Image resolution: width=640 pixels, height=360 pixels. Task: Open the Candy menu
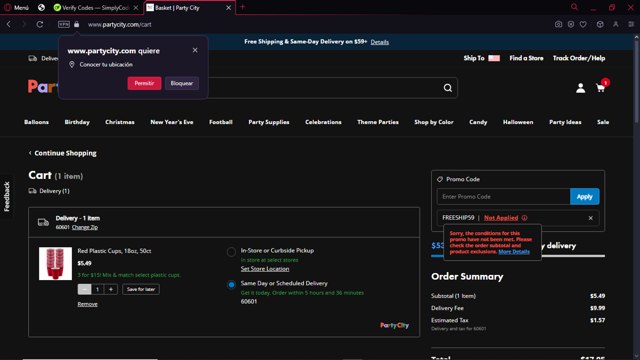pyautogui.click(x=478, y=122)
